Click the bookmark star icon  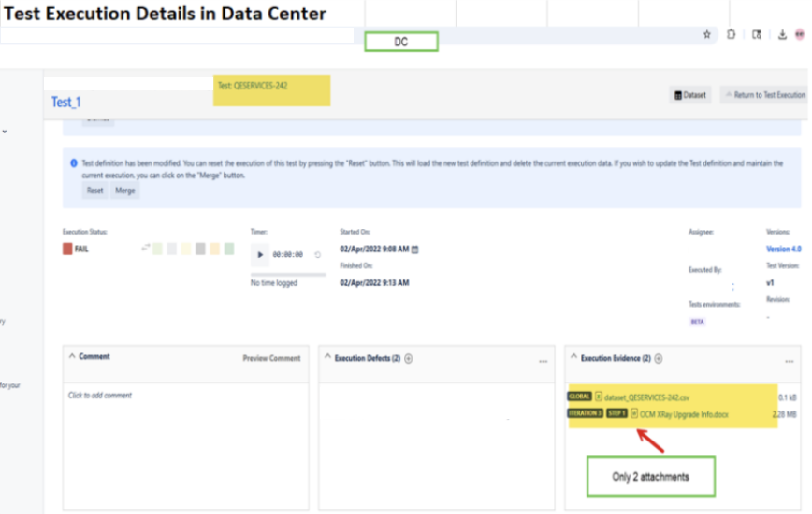coord(707,34)
